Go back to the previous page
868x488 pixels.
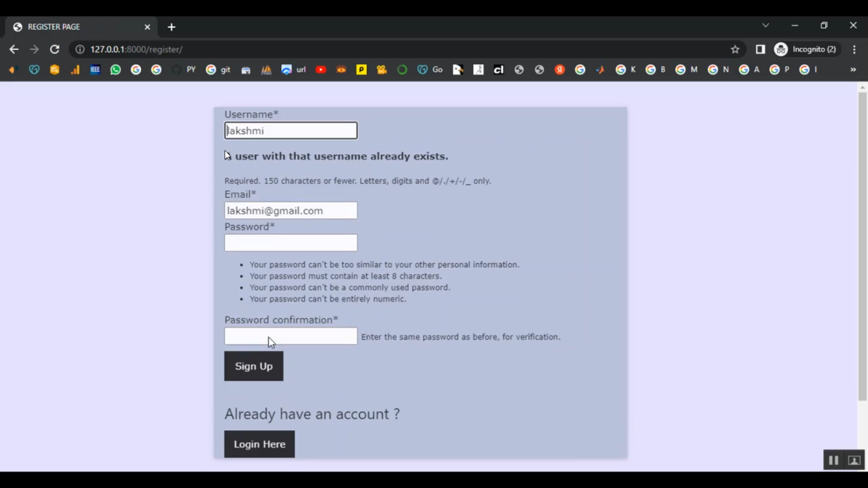[14, 50]
